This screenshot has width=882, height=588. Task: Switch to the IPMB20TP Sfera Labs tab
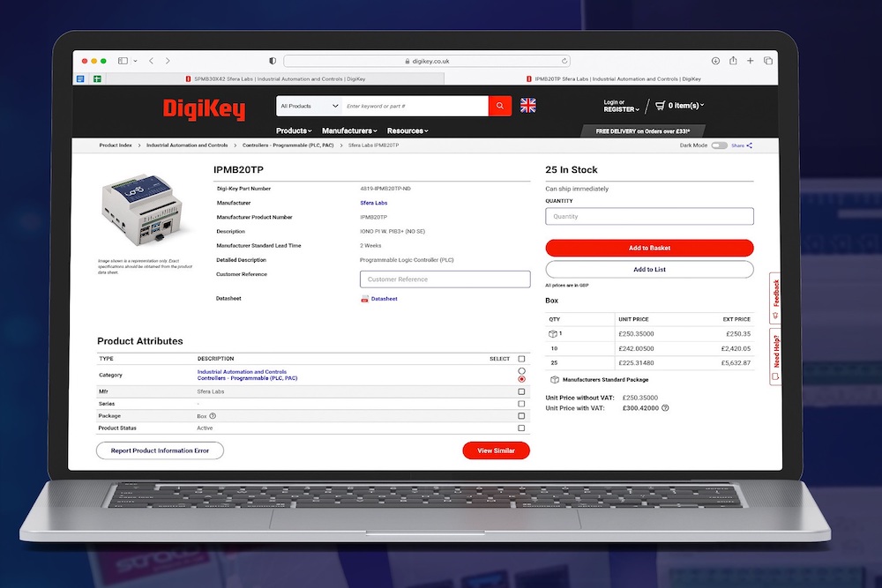pos(612,78)
